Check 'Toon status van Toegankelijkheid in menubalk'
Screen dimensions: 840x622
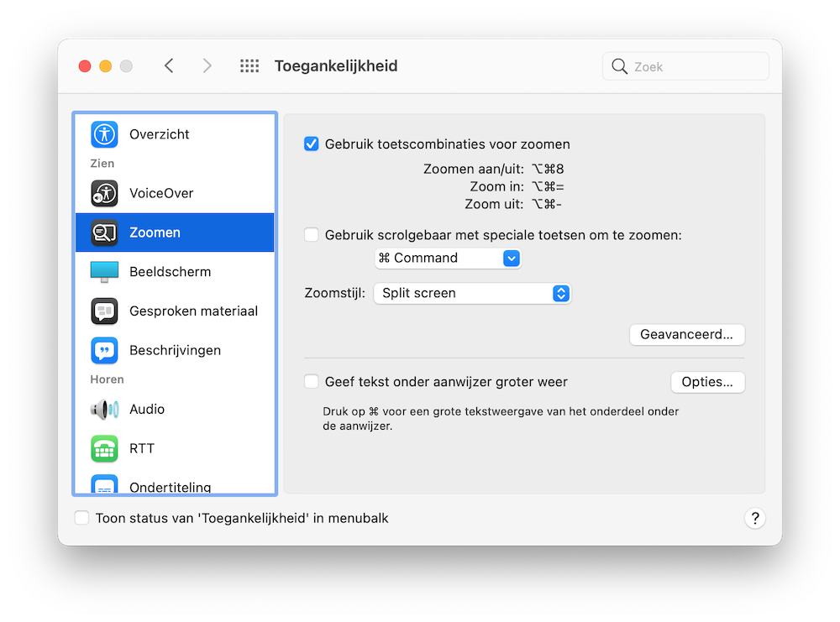81,518
